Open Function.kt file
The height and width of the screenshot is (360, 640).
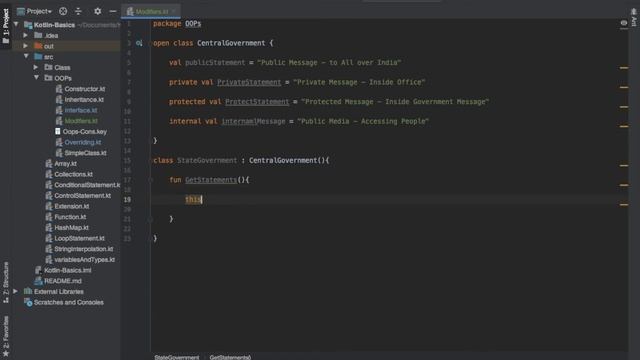70,217
